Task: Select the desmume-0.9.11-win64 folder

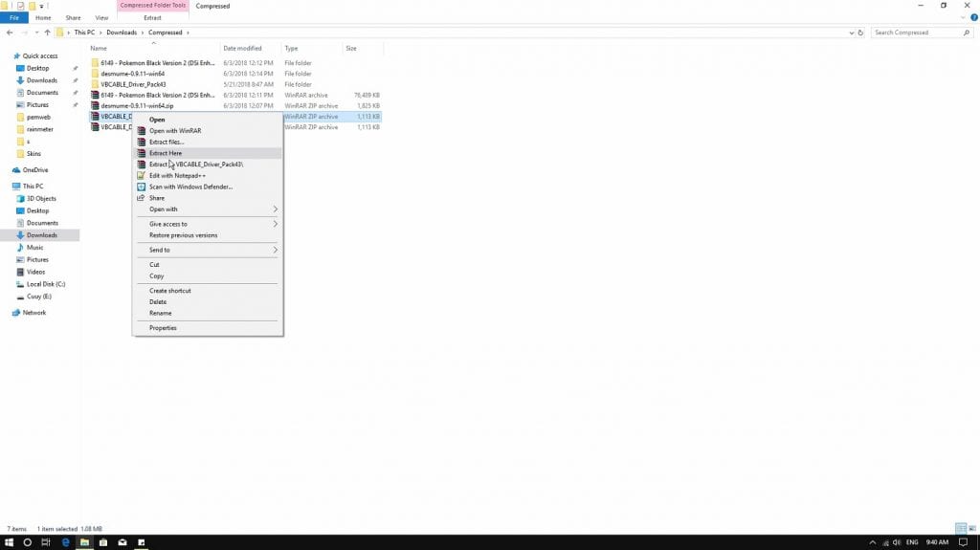Action: [x=132, y=74]
